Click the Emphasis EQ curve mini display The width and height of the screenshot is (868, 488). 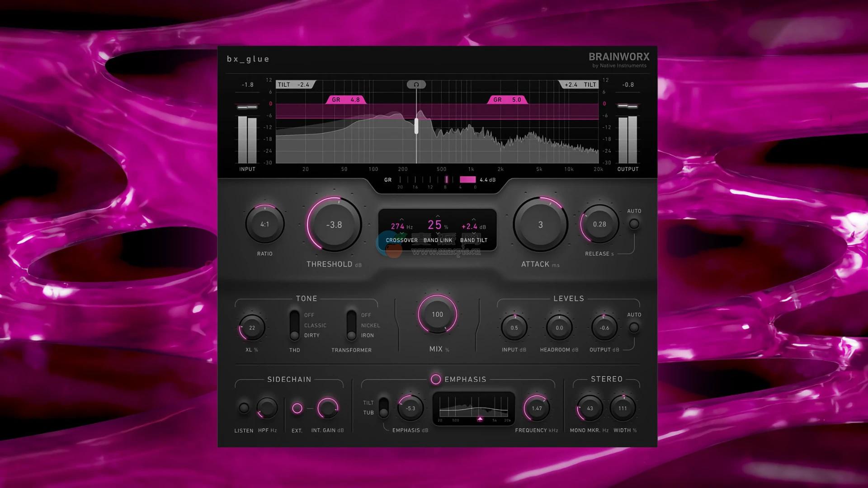point(473,408)
